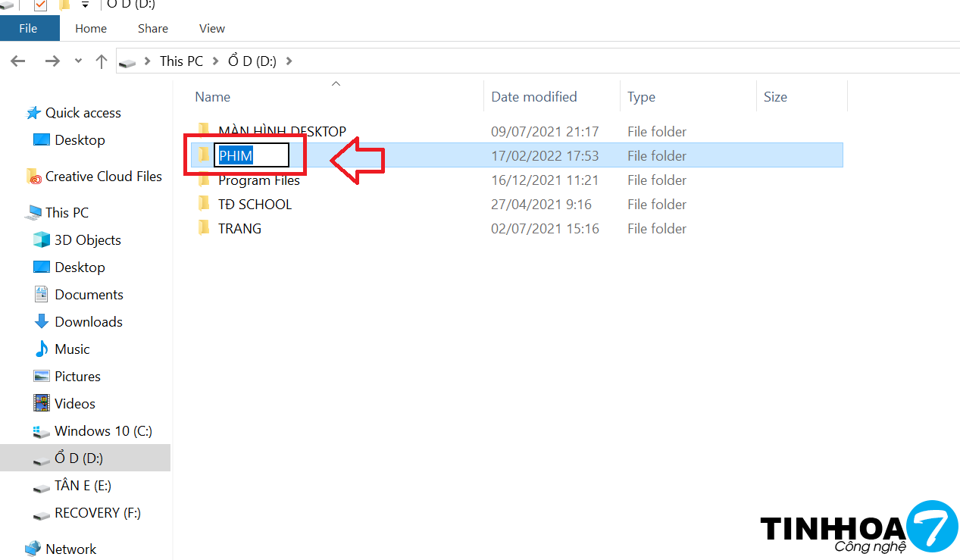Open the Quick Access Toolbar dropdown arrow
Image resolution: width=960 pixels, height=560 pixels.
(x=86, y=5)
